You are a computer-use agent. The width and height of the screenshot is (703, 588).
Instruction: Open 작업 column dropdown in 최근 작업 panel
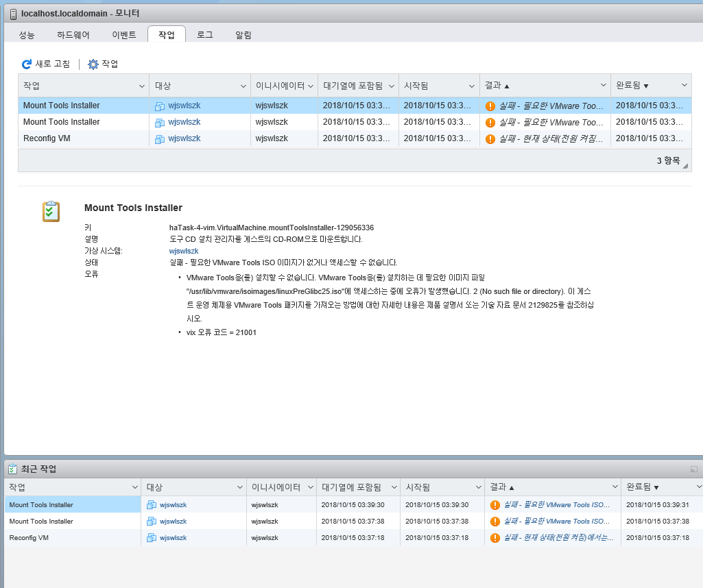(134, 487)
